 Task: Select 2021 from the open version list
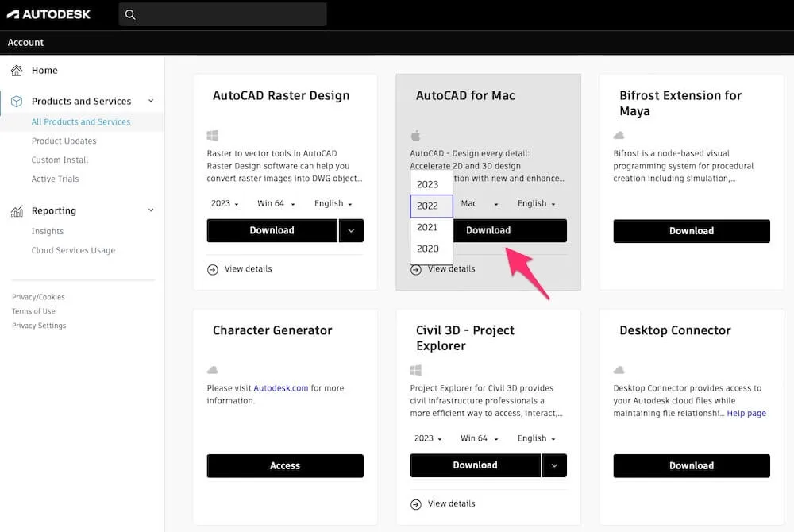click(x=430, y=227)
